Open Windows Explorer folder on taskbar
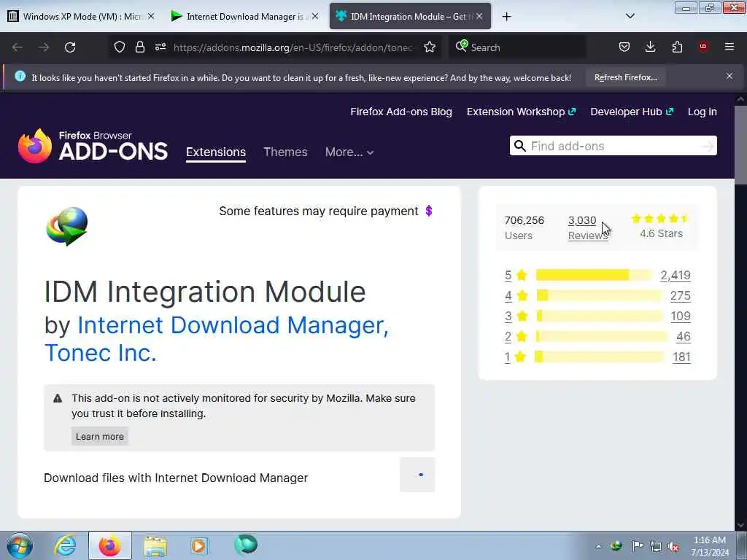Screen dimensions: 747x560 (155, 546)
